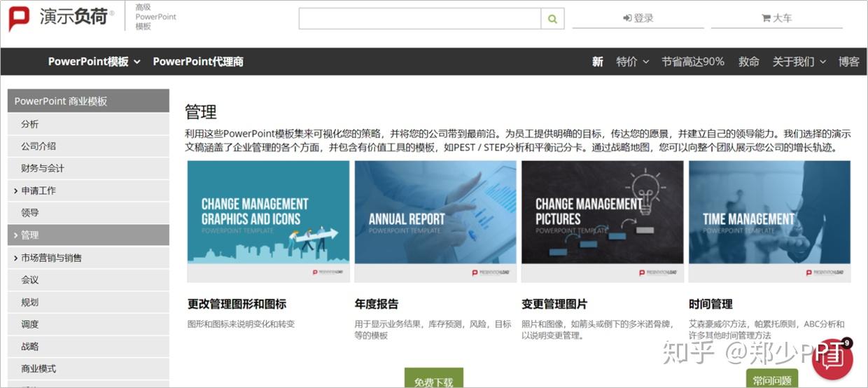Open the Change Management Graphics and Icons thumbnail
The width and height of the screenshot is (868, 388).
[x=268, y=221]
